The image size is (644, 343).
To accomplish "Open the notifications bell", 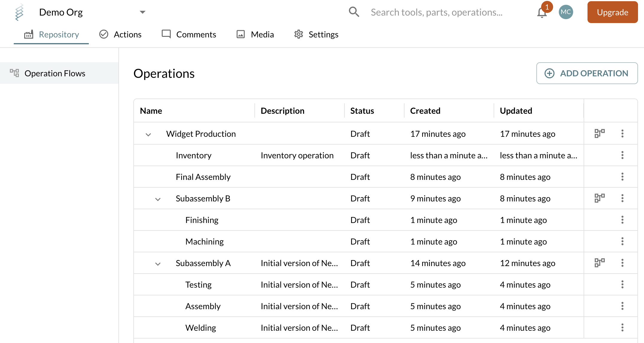I will 542,12.
